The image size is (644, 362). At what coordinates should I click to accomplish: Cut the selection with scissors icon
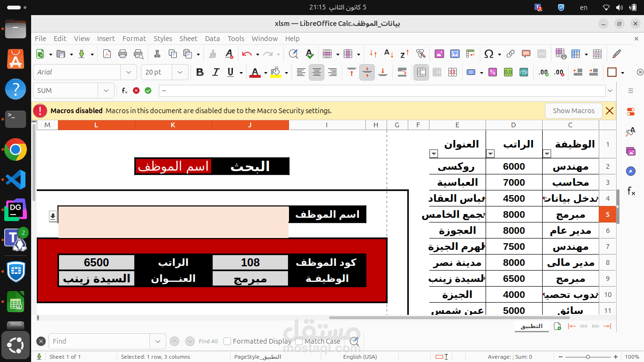157,54
